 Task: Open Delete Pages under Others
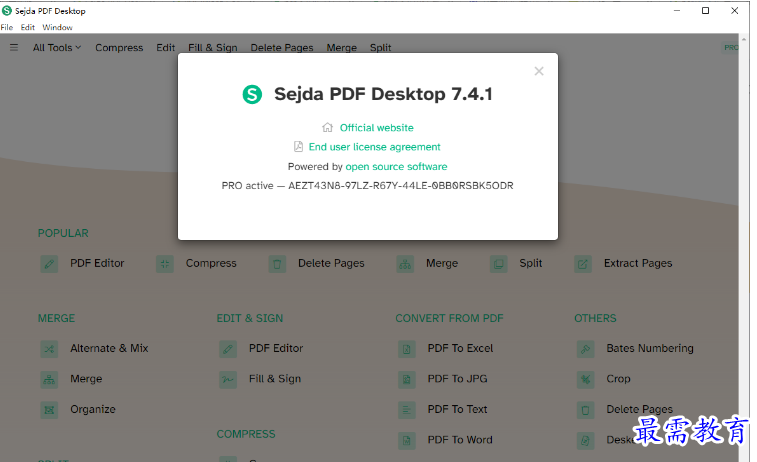639,409
